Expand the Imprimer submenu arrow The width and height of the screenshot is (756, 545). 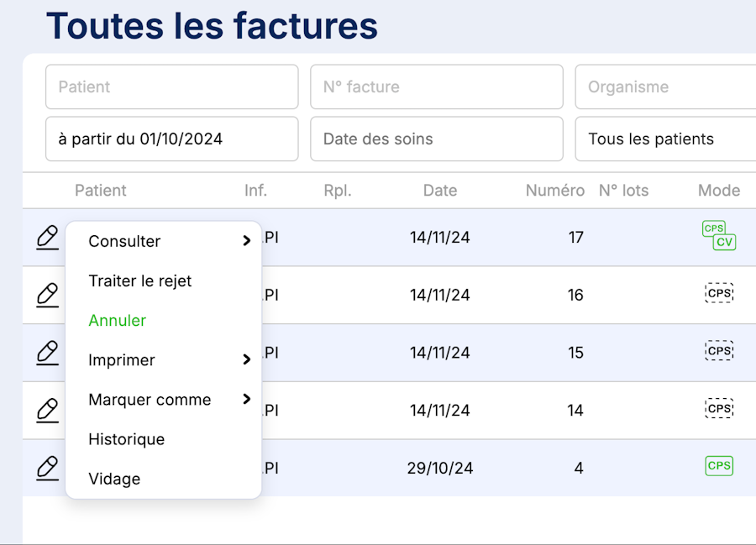click(x=246, y=359)
